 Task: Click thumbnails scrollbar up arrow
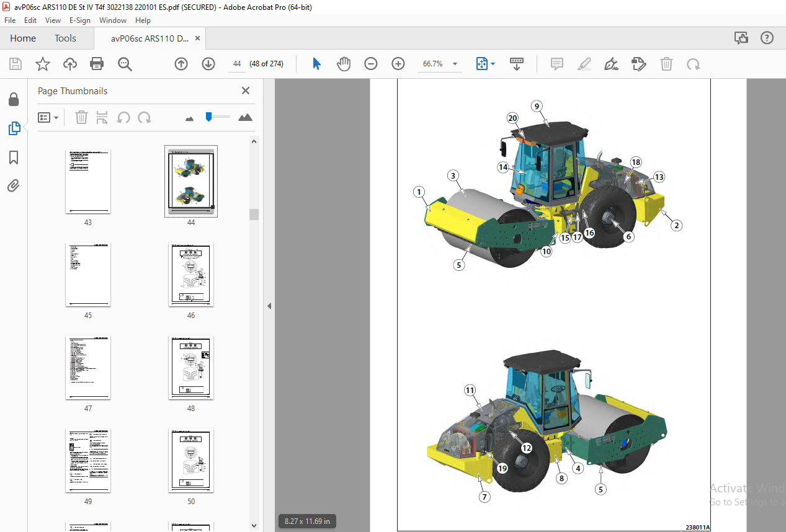pyautogui.click(x=254, y=141)
